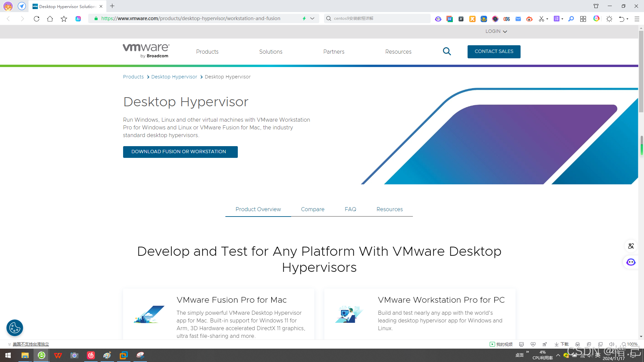Click DOWNLOAD FUSION OR WORKSTATION button
The width and height of the screenshot is (644, 362).
point(180,152)
